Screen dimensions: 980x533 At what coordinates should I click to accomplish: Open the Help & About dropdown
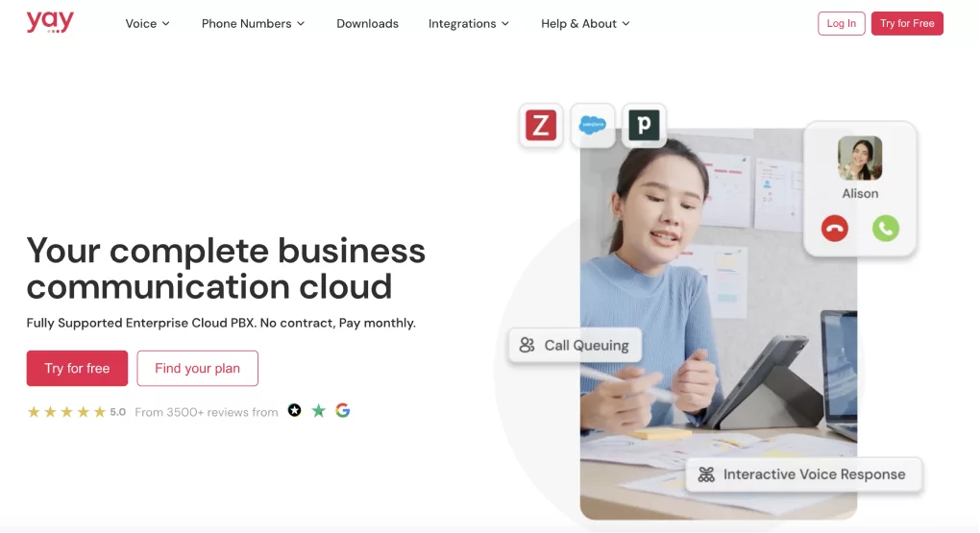[585, 24]
